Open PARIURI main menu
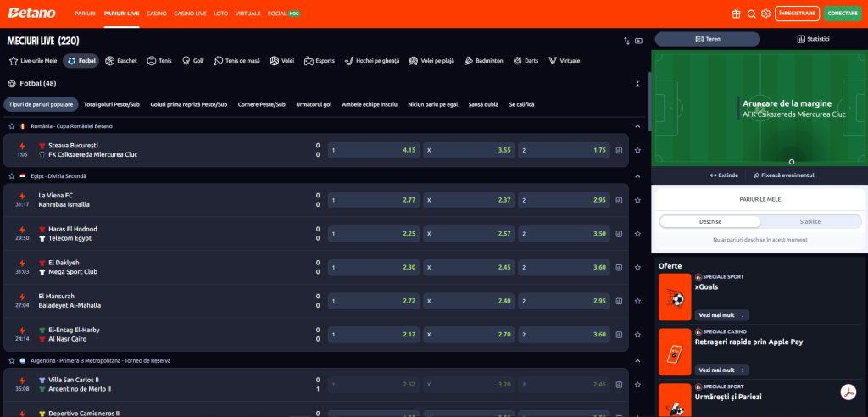 click(86, 14)
